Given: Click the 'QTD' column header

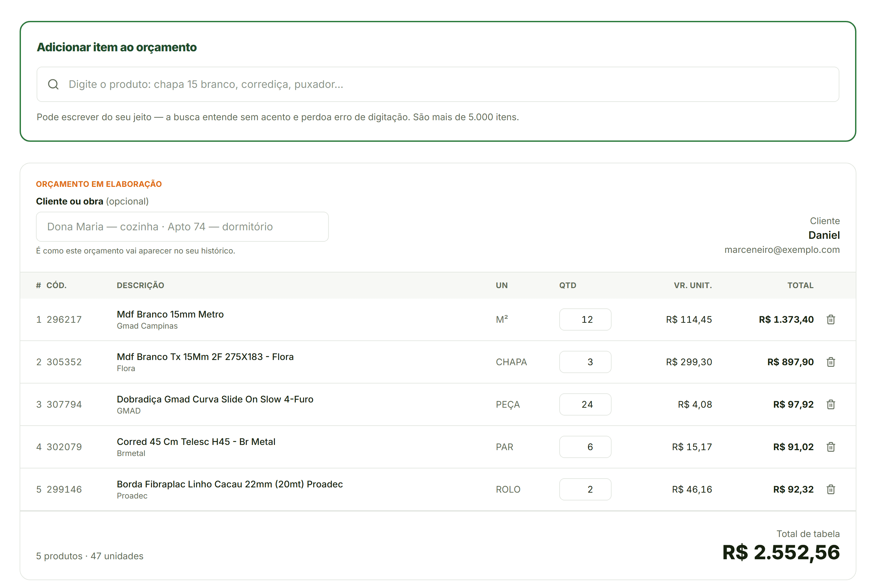Looking at the screenshot, I should [x=568, y=286].
